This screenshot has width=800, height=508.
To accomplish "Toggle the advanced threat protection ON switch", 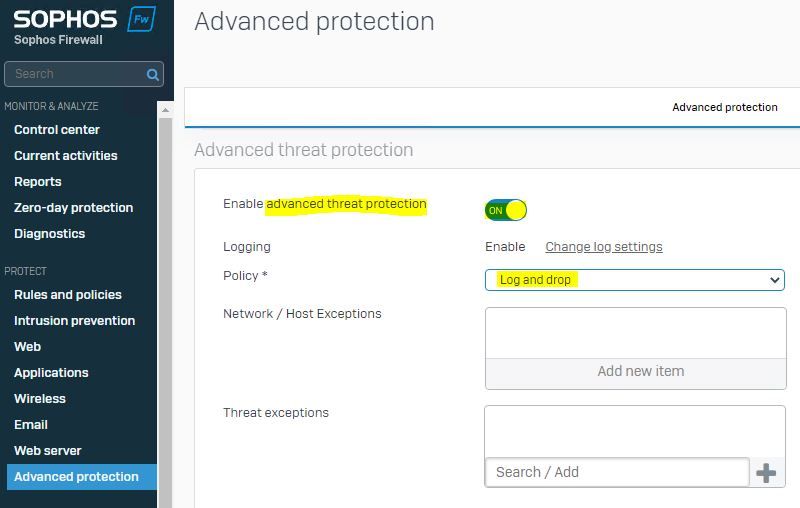I will tap(506, 210).
